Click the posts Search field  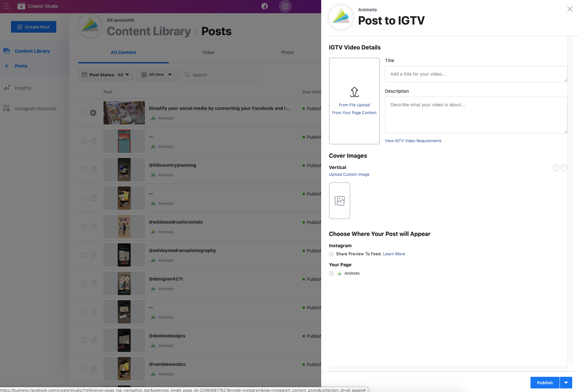[x=221, y=75]
